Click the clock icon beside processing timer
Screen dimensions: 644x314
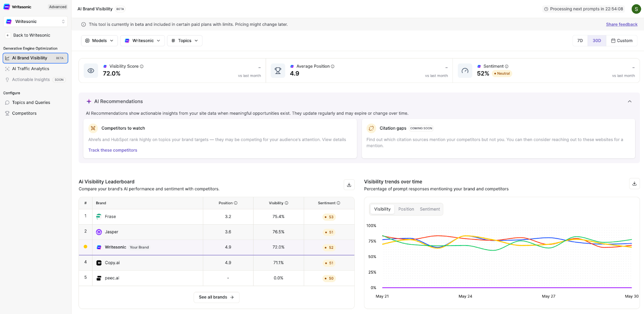coord(546,9)
